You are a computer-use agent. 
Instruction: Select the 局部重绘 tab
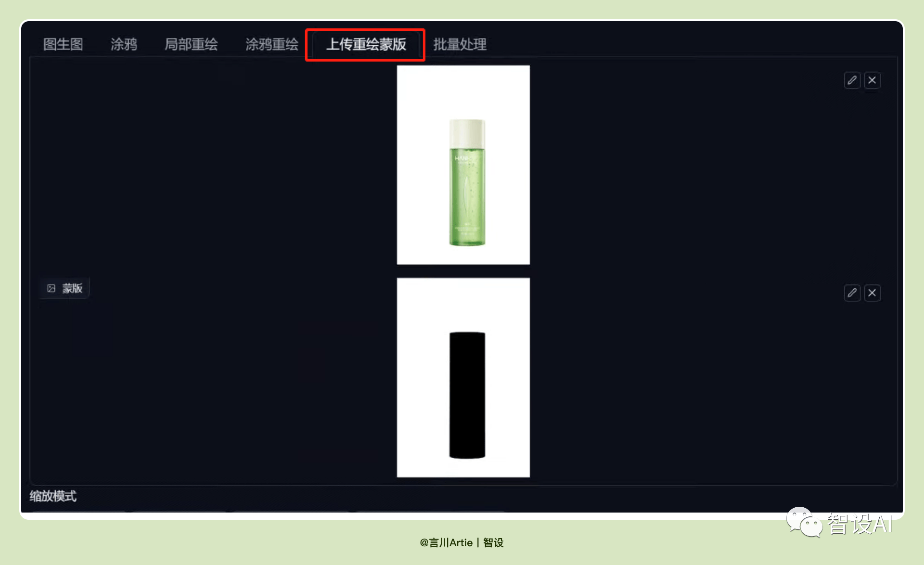tap(191, 44)
